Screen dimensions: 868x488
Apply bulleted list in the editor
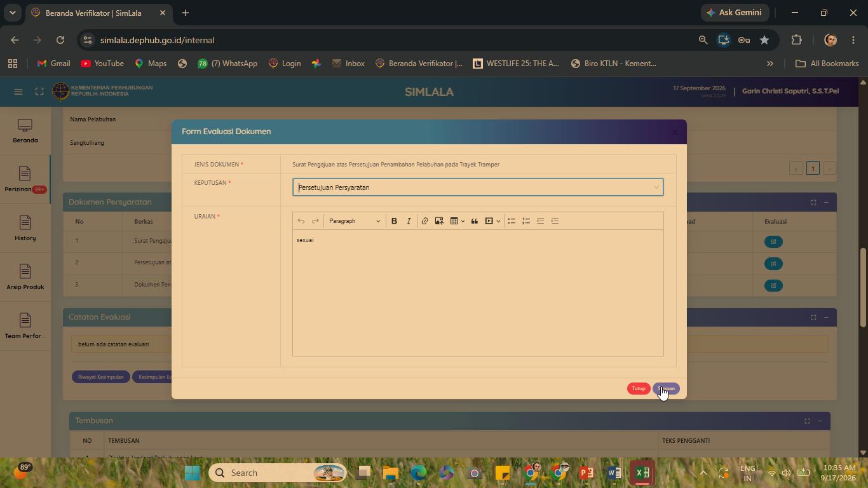512,221
